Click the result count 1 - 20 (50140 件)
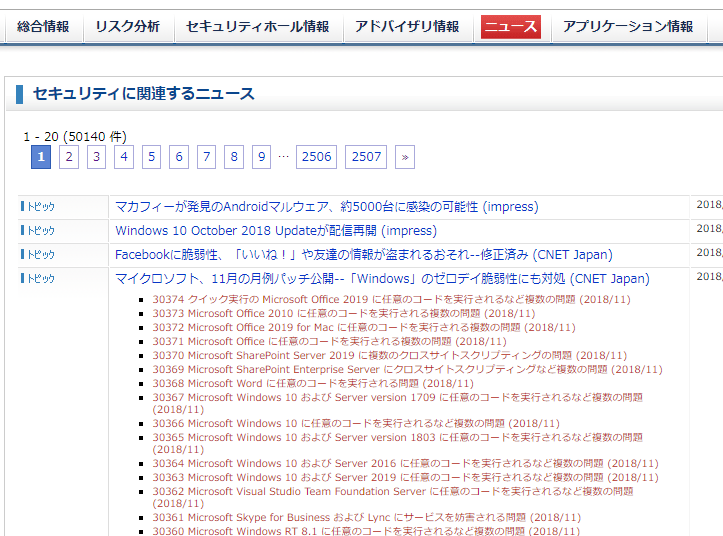 (75, 137)
